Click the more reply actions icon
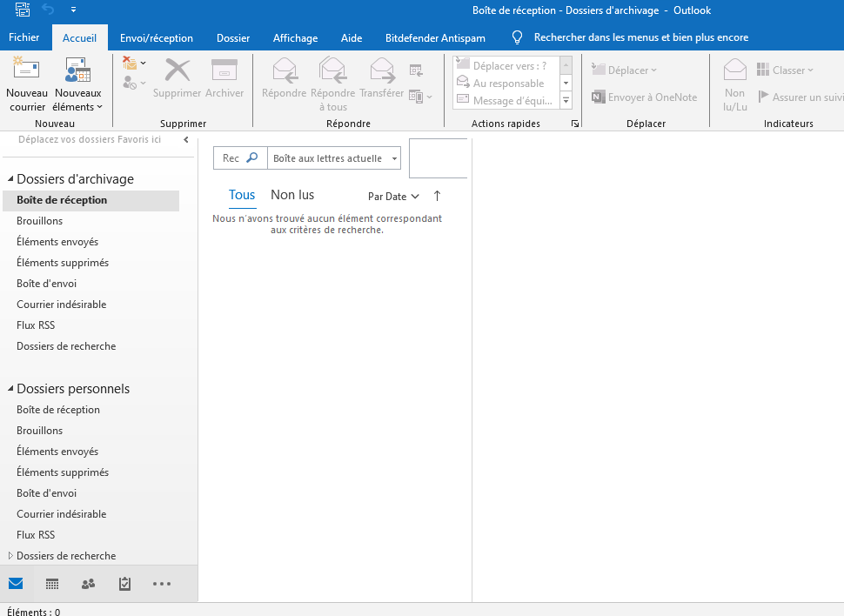The image size is (844, 616). click(x=416, y=97)
